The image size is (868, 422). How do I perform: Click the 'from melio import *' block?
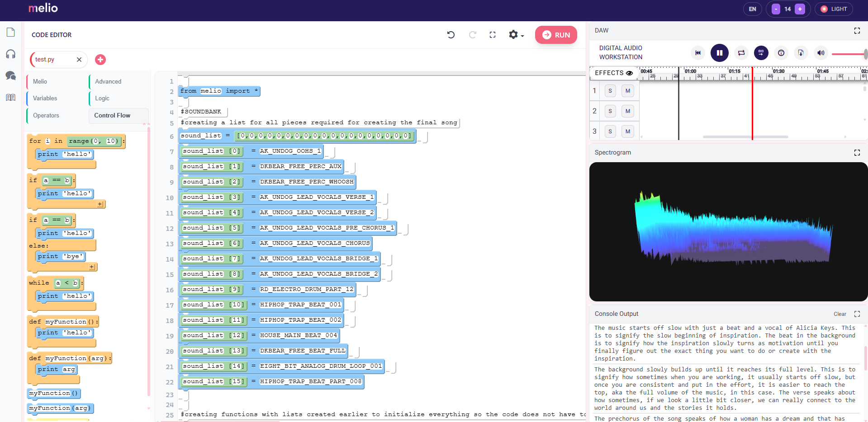219,91
